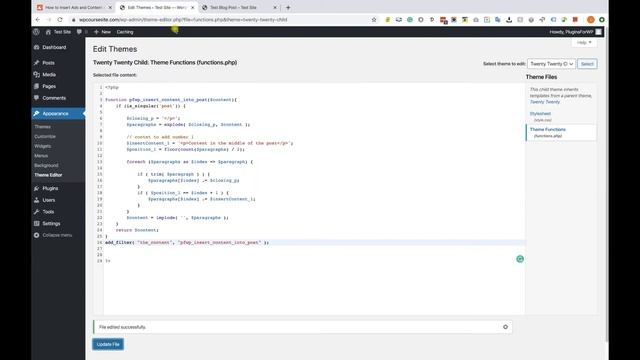The width and height of the screenshot is (640, 360).
Task: Go back in browser history
Action: tap(38, 20)
